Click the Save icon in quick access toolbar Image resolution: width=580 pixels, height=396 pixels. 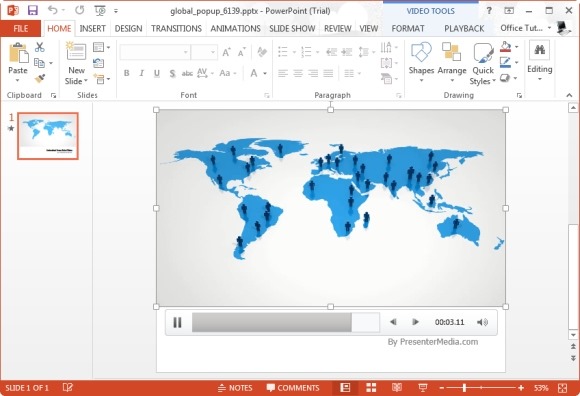(x=33, y=10)
